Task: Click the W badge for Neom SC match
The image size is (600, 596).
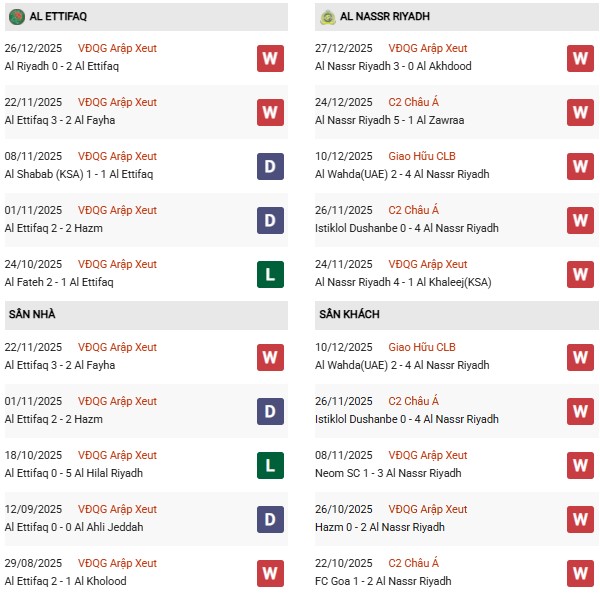Action: [581, 465]
